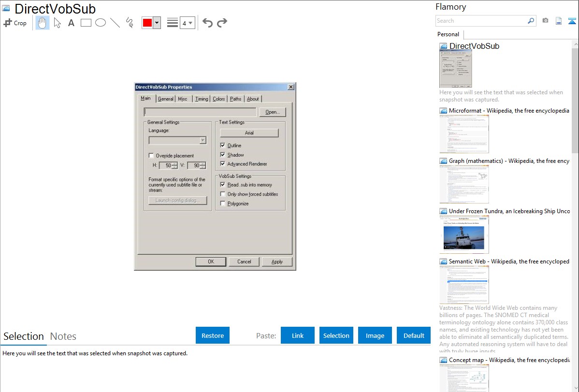Select the text annotation tool
This screenshot has height=392, width=579.
tap(71, 23)
